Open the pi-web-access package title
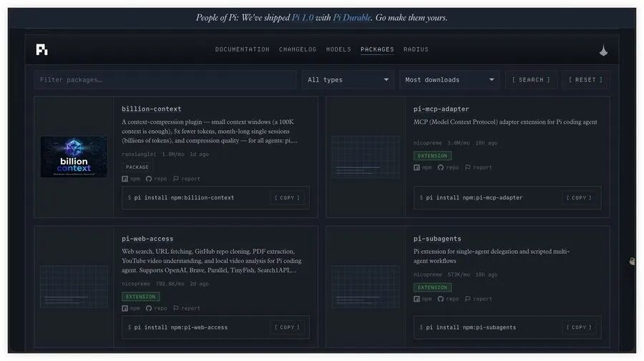The image size is (644, 361). (147, 238)
